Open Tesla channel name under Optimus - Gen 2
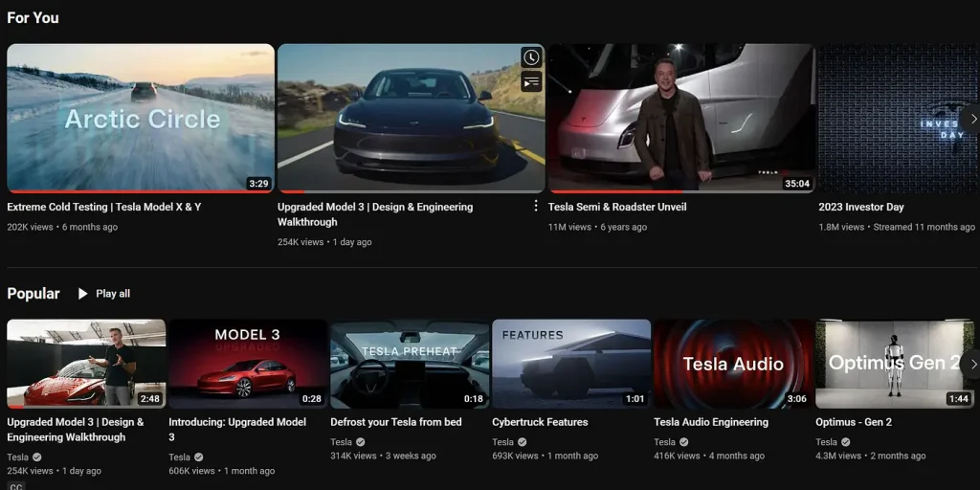The image size is (980, 490). pos(826,442)
